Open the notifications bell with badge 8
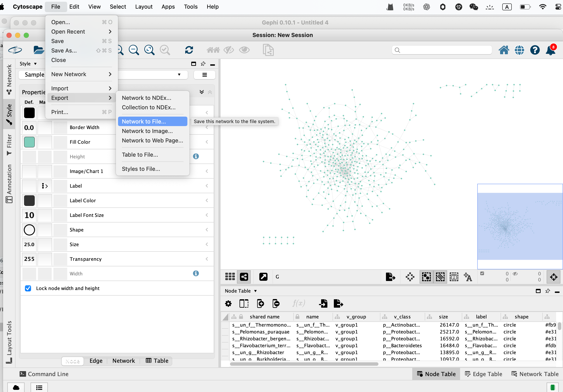 click(x=551, y=50)
